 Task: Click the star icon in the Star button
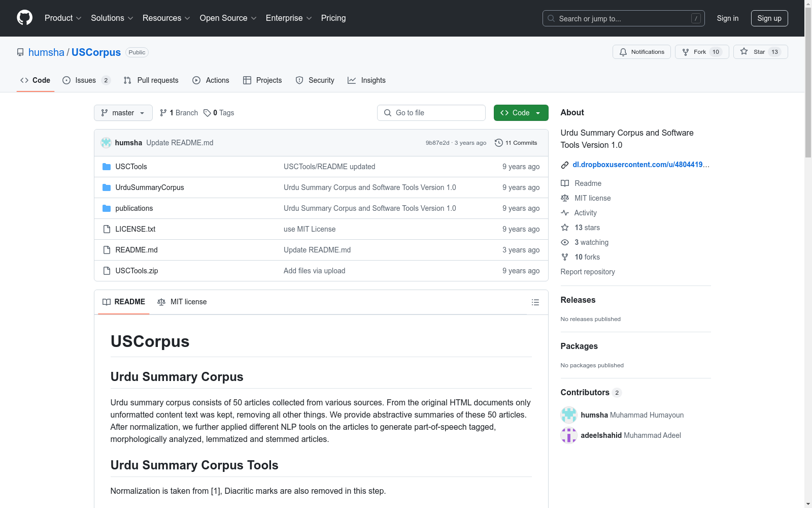click(x=744, y=51)
